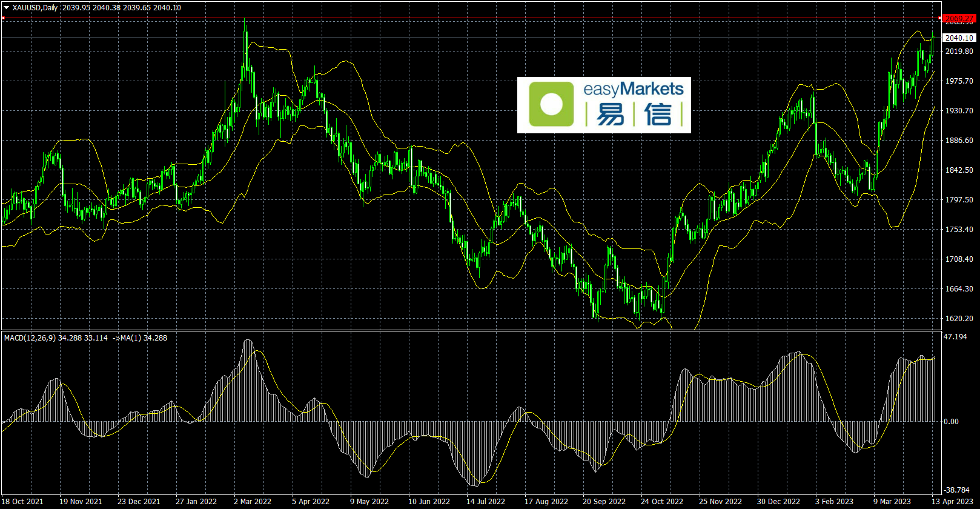Click the 1708.40 price axis label
The width and height of the screenshot is (980, 509).
tap(959, 259)
